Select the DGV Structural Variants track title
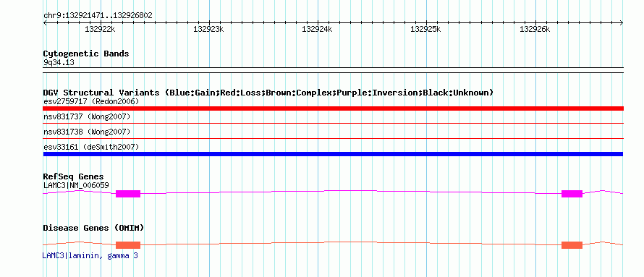Viewport: 644px width, 277px height. [x=268, y=93]
